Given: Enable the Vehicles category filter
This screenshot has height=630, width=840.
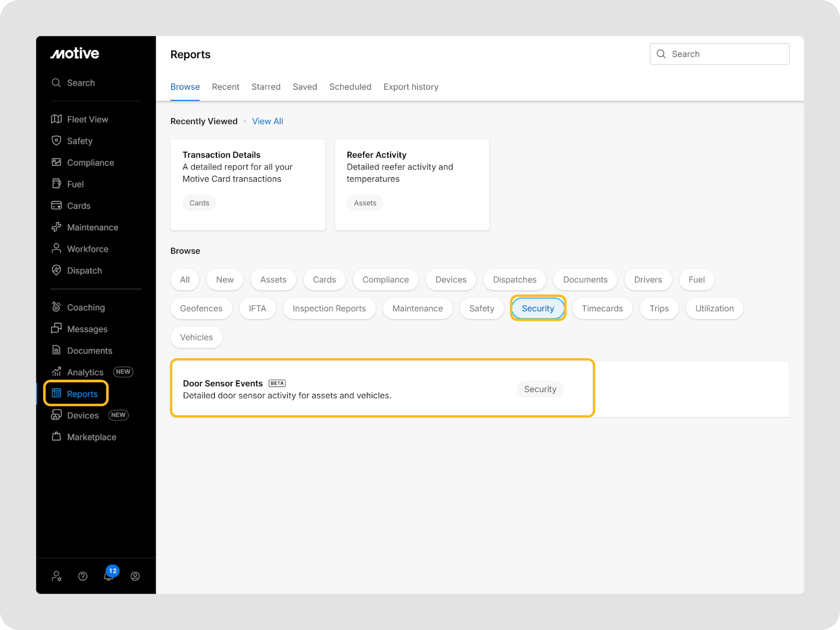Looking at the screenshot, I should (x=196, y=337).
